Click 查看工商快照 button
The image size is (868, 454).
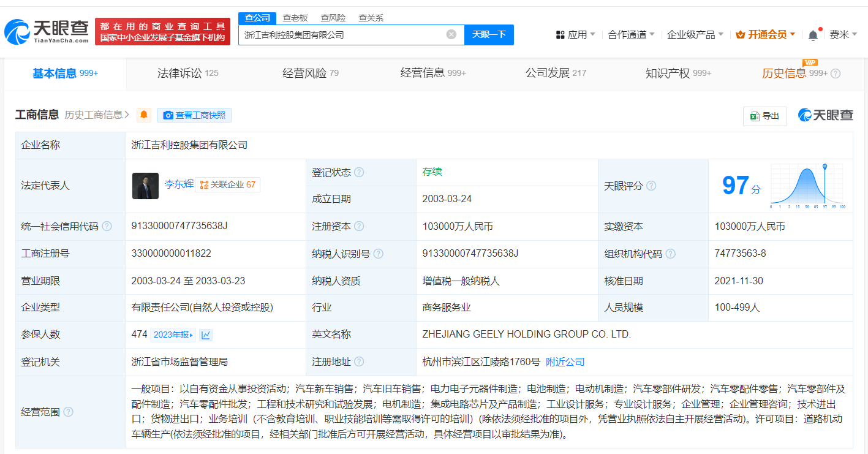[194, 115]
